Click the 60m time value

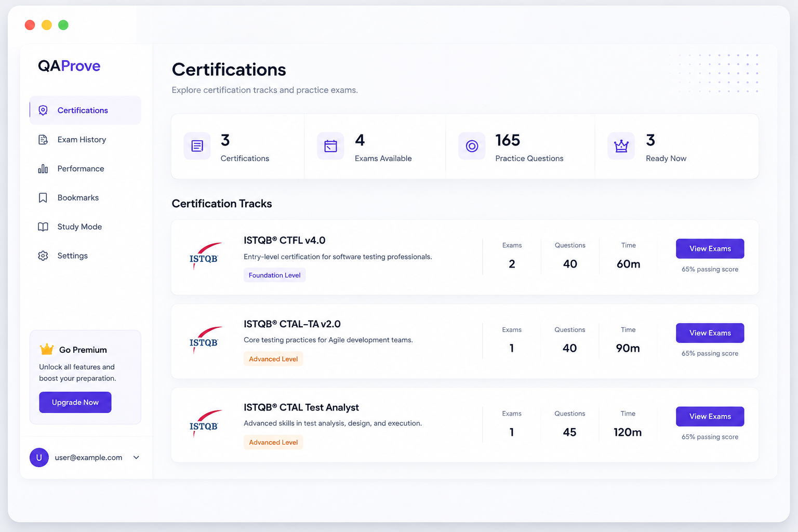click(x=629, y=264)
